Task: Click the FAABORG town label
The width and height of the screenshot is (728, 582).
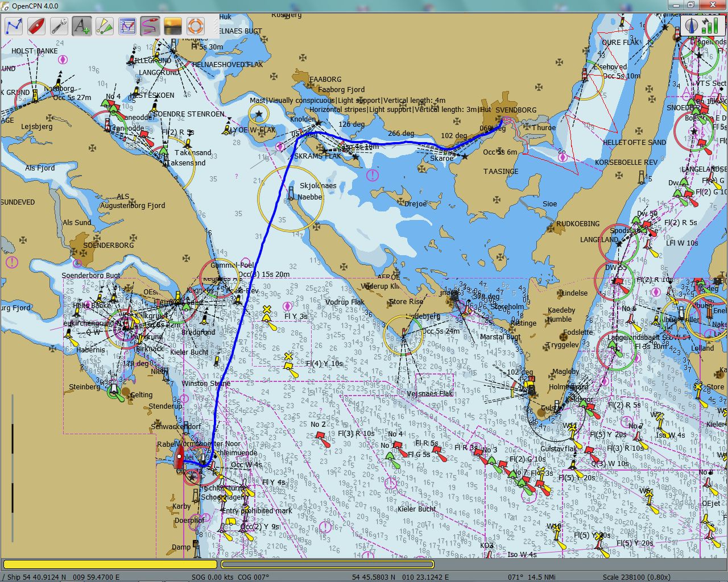Action: (326, 80)
